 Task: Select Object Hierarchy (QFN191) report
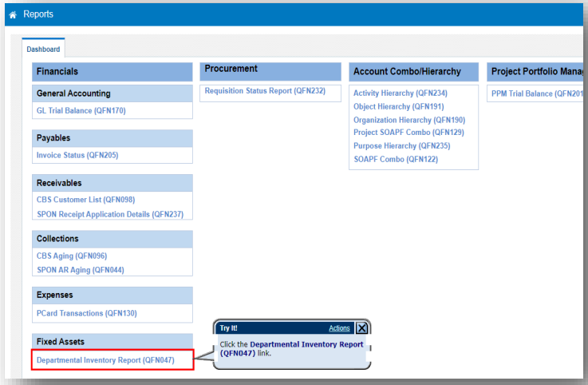coord(398,106)
